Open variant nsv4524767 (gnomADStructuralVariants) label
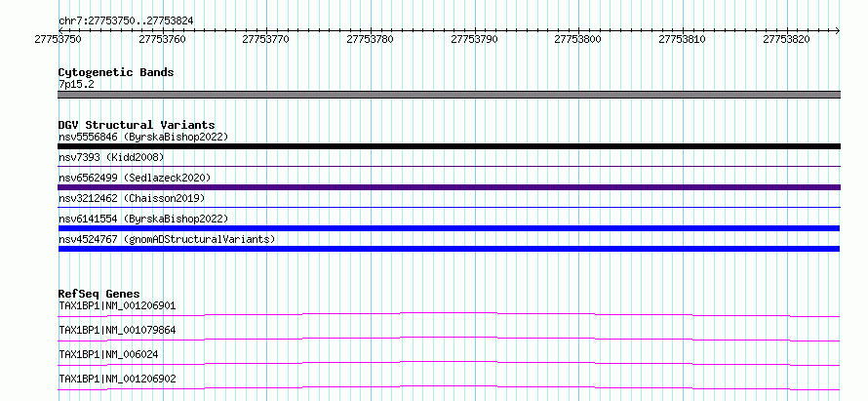Viewport: 868px width, 401px height. (x=167, y=239)
